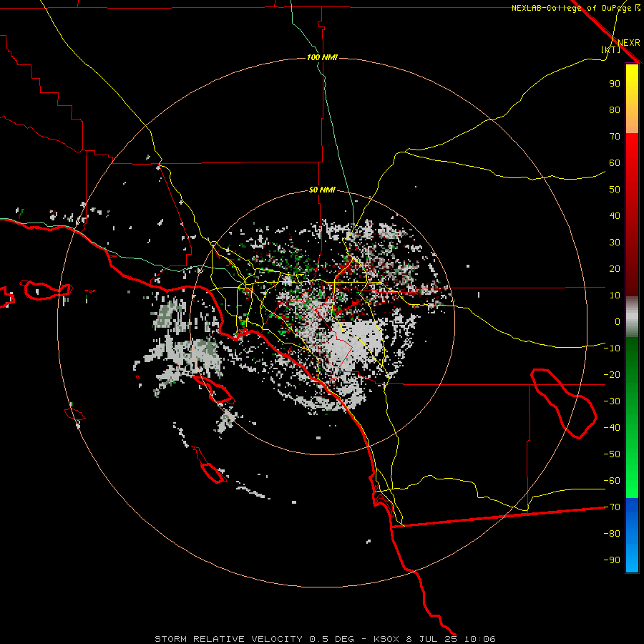Select the Storm Relative Velocity caption text

pyautogui.click(x=325, y=639)
